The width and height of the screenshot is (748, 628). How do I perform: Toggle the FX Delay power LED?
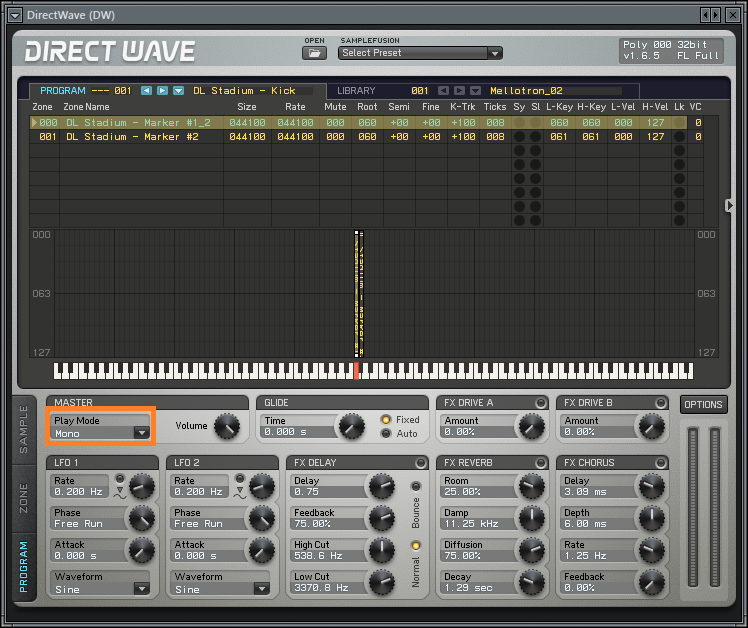(420, 463)
